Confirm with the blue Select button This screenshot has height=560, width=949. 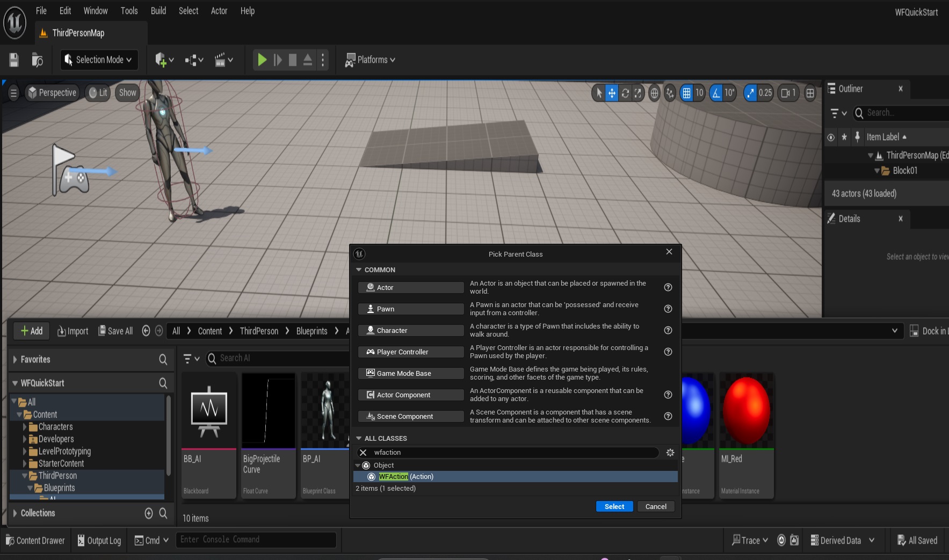pyautogui.click(x=614, y=506)
